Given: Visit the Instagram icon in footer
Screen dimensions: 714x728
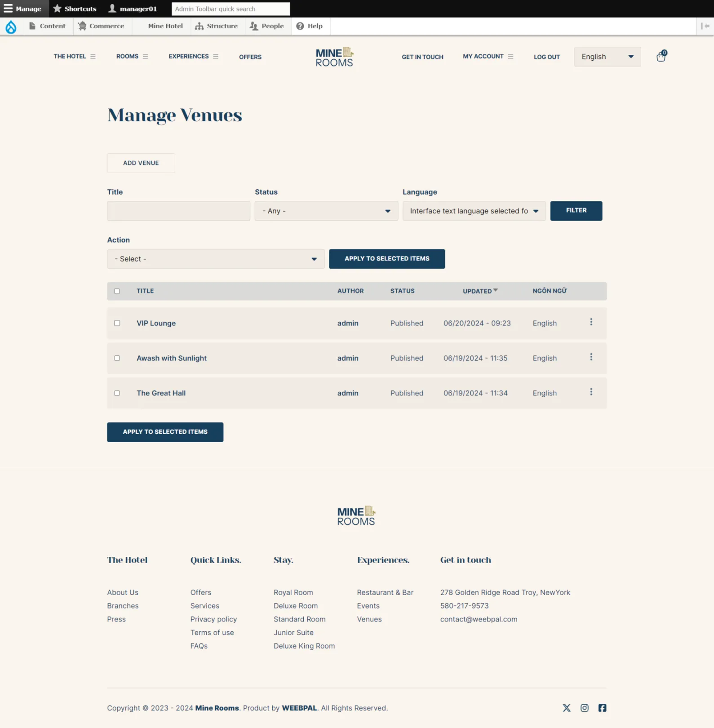Looking at the screenshot, I should tap(584, 708).
